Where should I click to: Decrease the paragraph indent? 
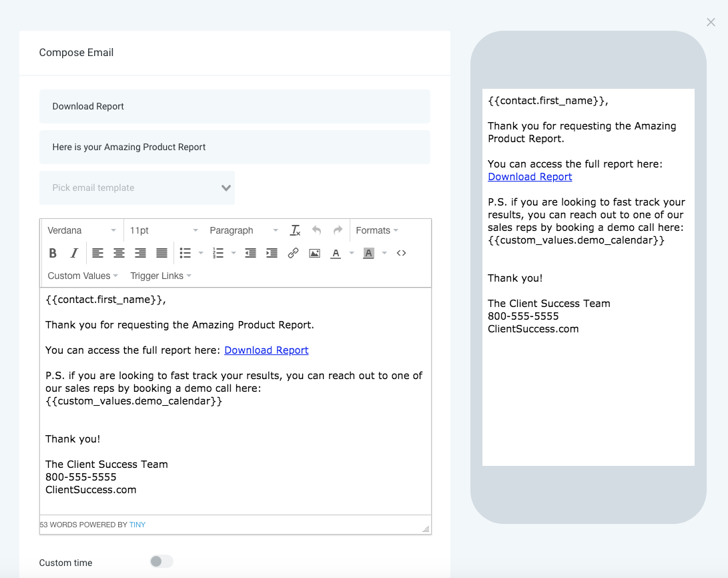click(x=251, y=253)
